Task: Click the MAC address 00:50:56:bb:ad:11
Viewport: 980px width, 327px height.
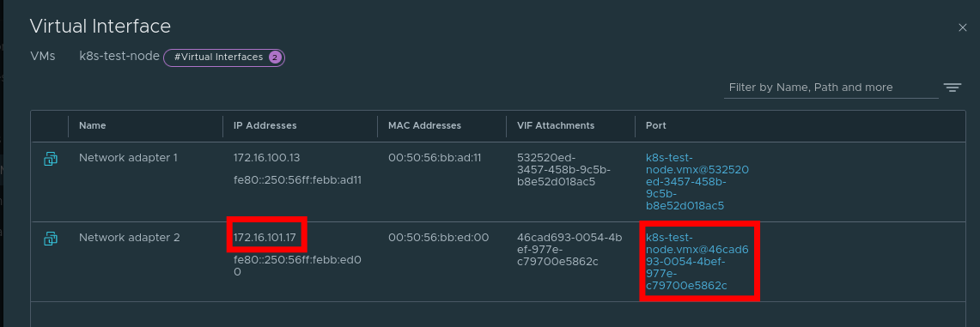Action: pos(435,158)
